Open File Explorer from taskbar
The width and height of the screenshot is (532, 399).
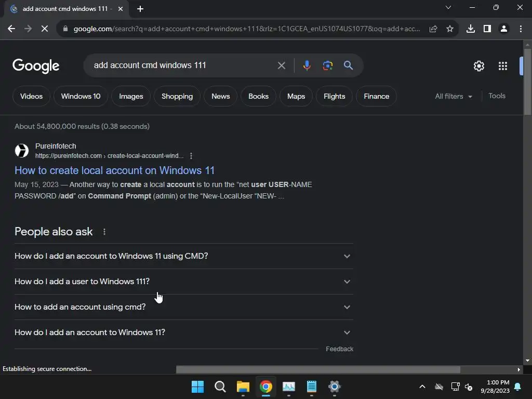(243, 387)
